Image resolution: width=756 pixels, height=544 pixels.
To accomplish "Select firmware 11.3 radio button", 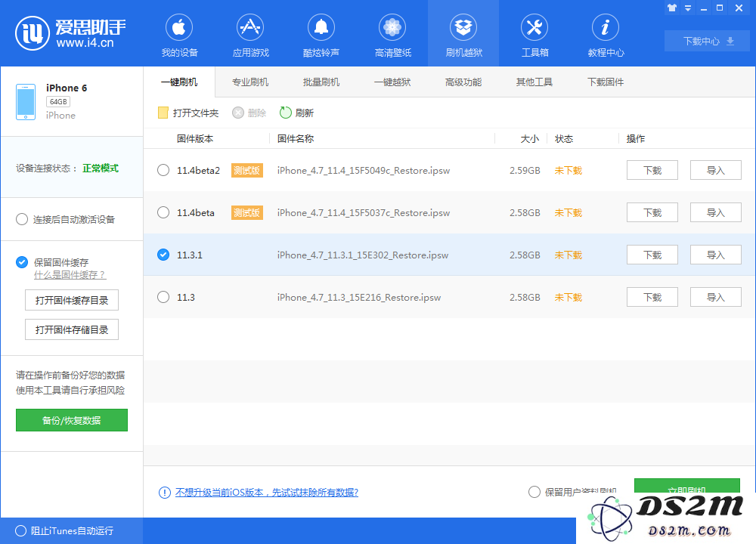I will pos(163,297).
